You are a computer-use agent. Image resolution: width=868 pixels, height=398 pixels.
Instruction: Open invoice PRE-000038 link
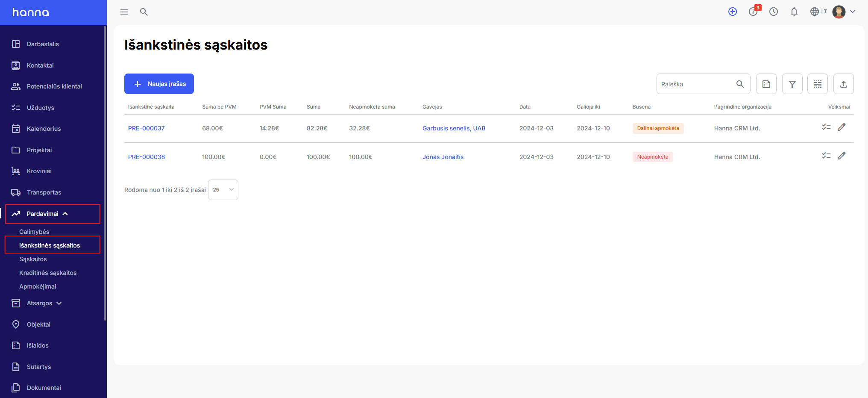coord(147,157)
